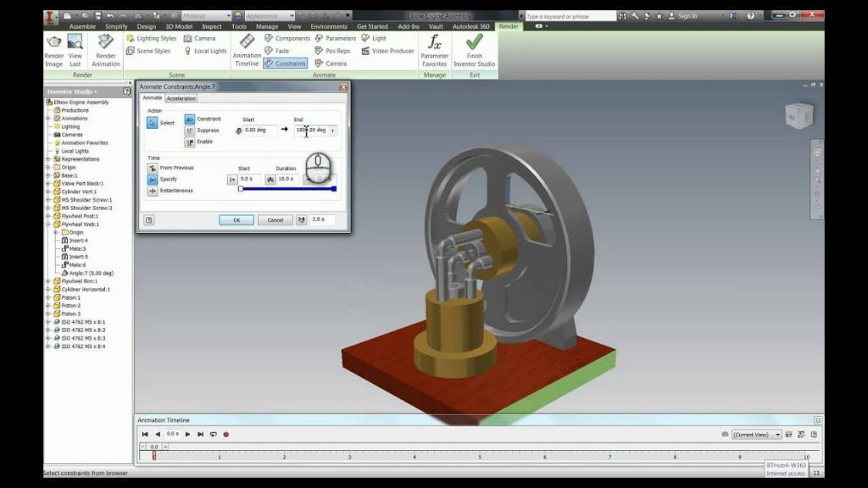This screenshot has width=868, height=488.
Task: Collapse the Flywheel Web:1 node
Action: pos(48,225)
